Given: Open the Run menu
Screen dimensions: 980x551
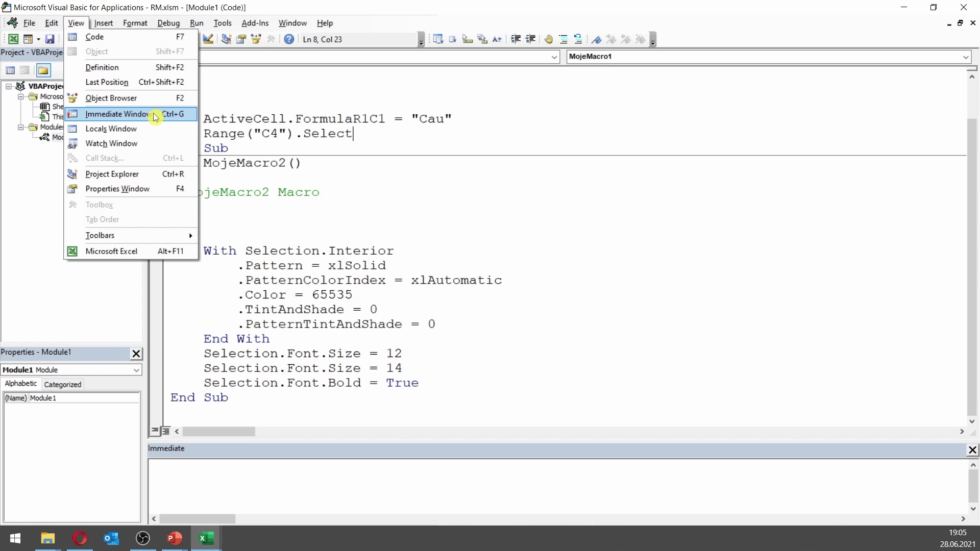Looking at the screenshot, I should (197, 23).
